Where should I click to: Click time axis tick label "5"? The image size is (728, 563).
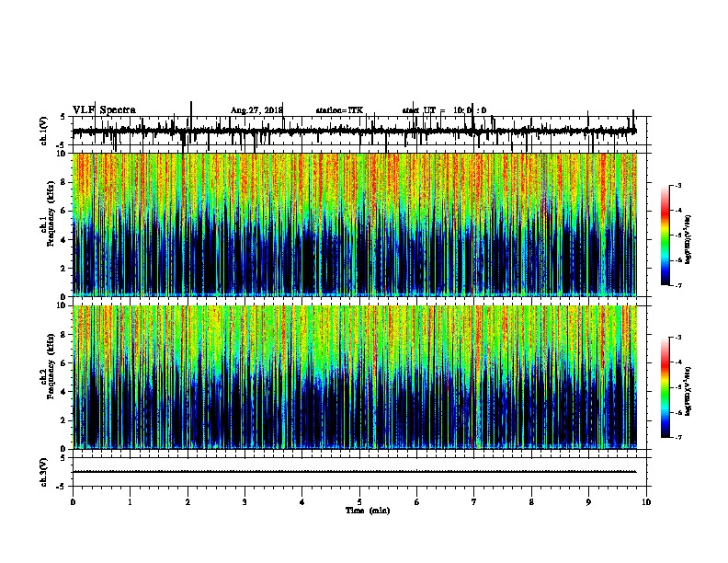coord(359,502)
